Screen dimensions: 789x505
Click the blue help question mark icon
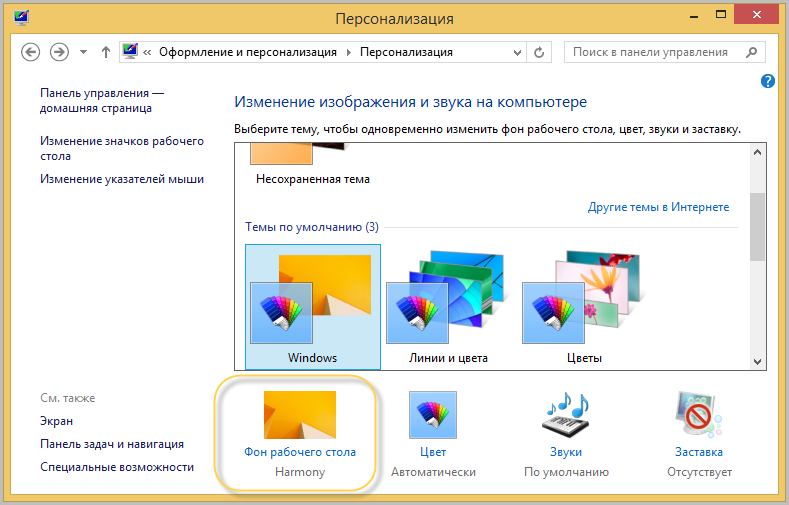coord(768,82)
